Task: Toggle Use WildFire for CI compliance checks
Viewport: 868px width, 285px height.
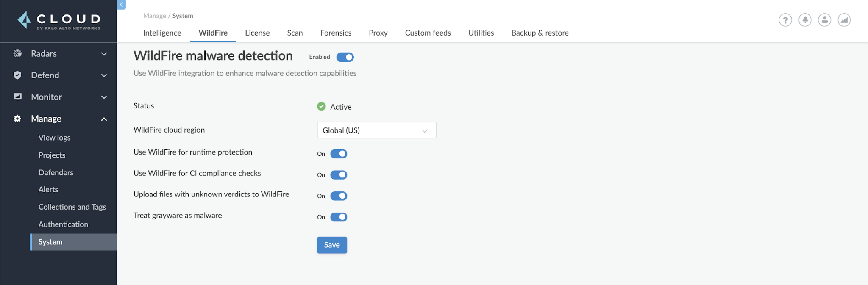Action: (339, 175)
